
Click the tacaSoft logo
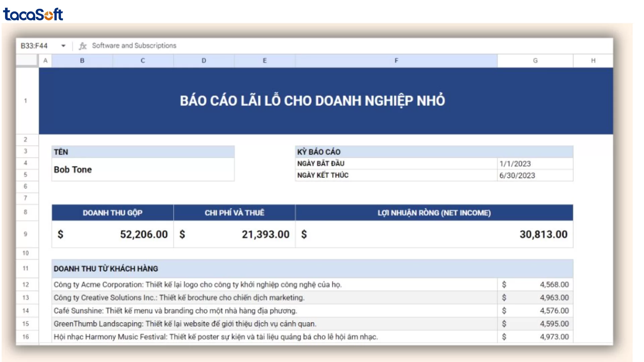click(33, 14)
